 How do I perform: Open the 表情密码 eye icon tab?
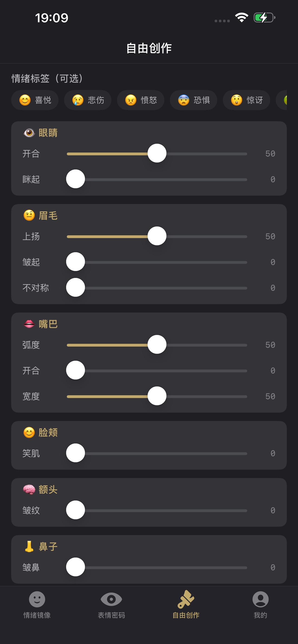point(111,599)
